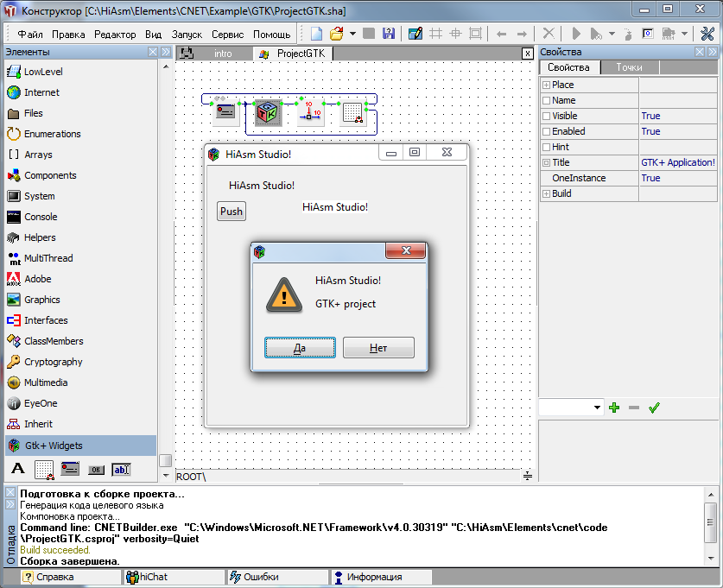723x588 pixels.
Task: Open the Сервис menu
Action: pyautogui.click(x=227, y=35)
